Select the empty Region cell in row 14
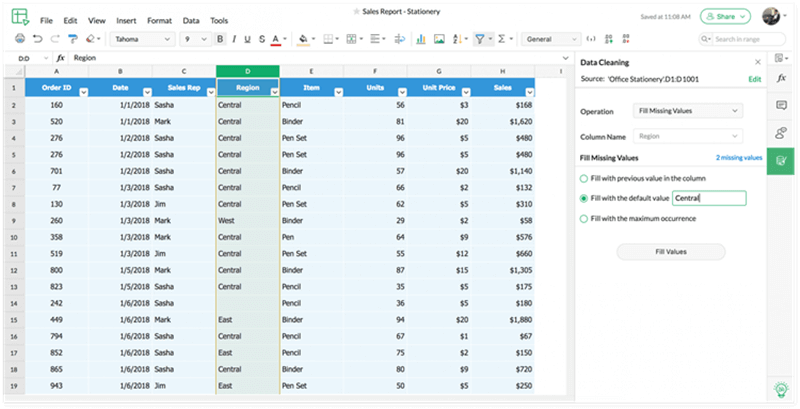The image size is (800, 409). 247,303
